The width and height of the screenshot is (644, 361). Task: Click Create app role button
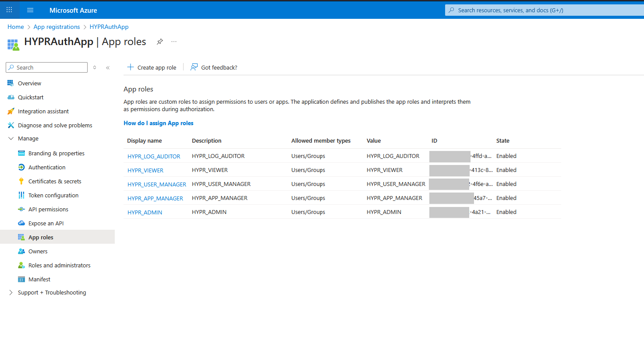[x=152, y=67]
